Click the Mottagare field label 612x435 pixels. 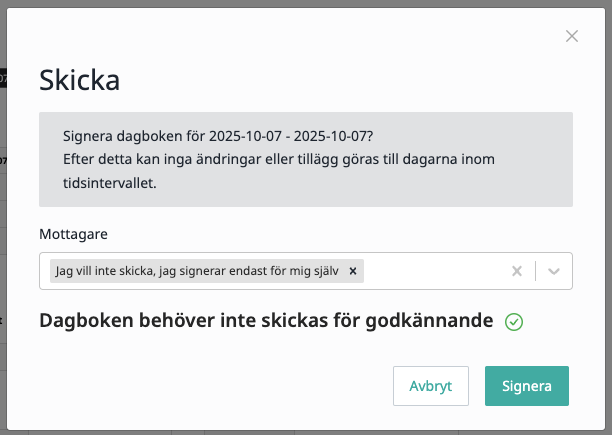click(73, 234)
